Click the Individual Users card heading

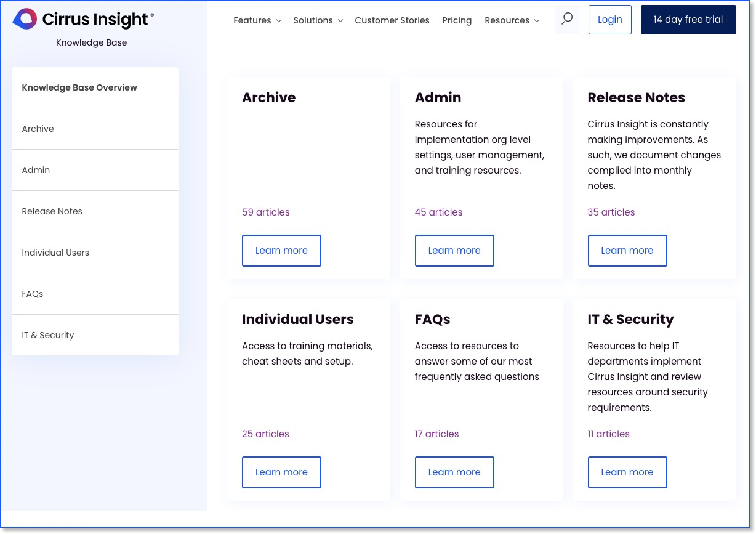pos(298,319)
